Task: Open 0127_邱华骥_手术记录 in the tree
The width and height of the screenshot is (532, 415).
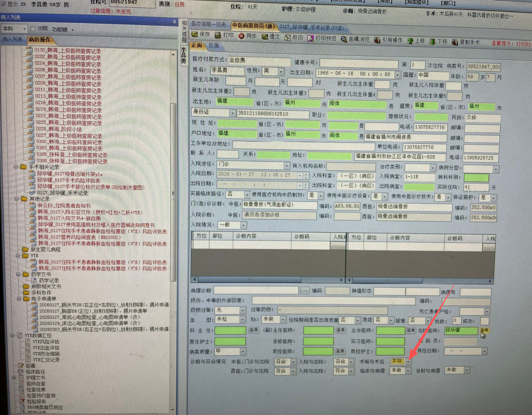Action: [x=62, y=193]
